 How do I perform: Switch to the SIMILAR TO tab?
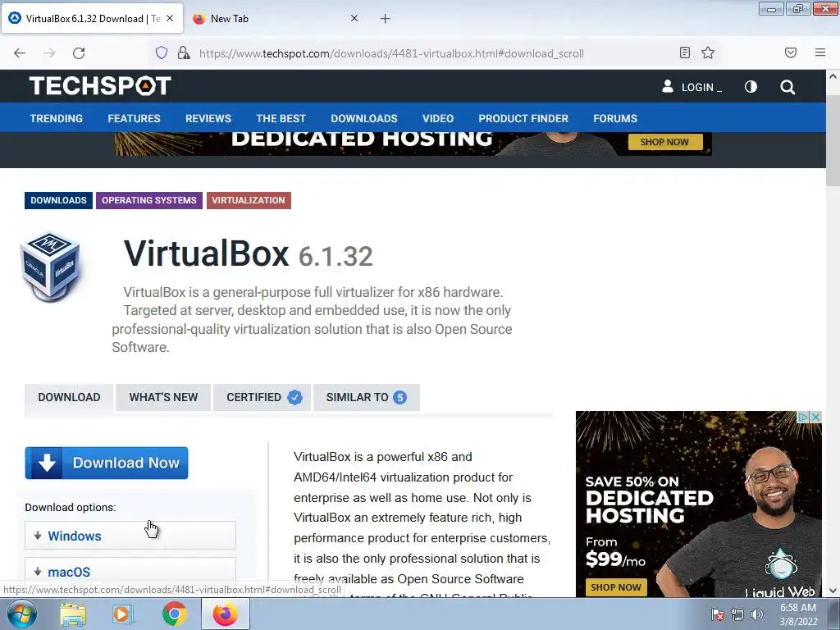pos(367,398)
